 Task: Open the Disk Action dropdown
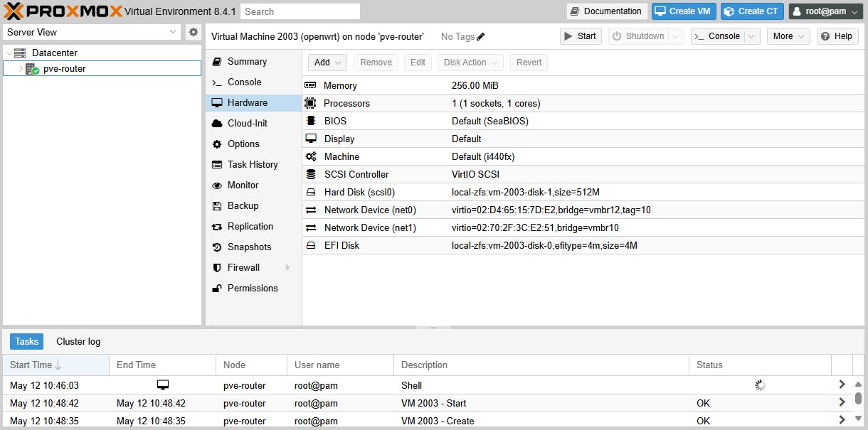pyautogui.click(x=470, y=62)
